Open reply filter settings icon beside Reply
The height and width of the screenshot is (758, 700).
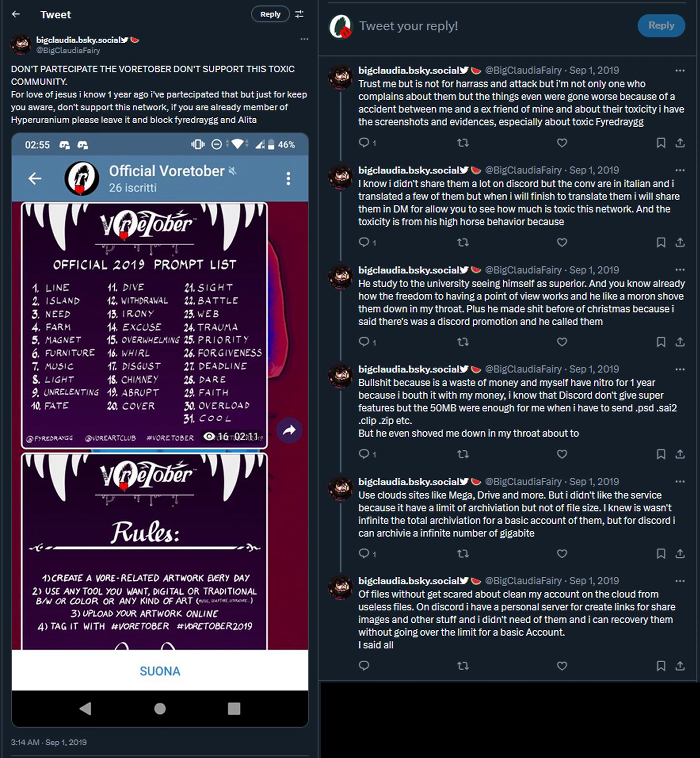tap(299, 14)
